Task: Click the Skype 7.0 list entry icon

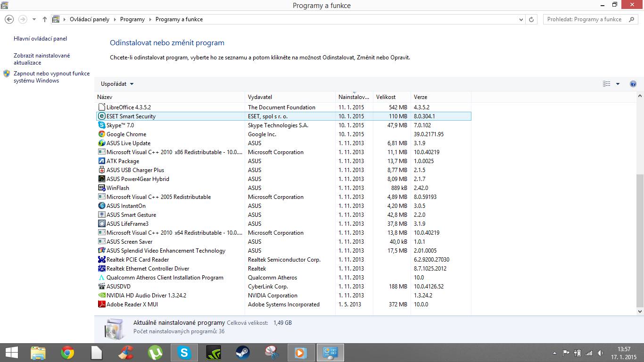Action: 102,125
